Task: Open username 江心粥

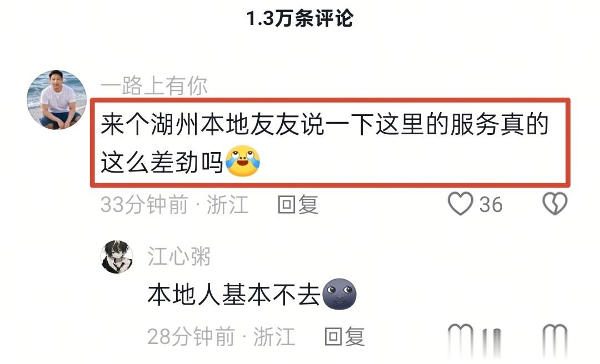Action: click(x=179, y=256)
